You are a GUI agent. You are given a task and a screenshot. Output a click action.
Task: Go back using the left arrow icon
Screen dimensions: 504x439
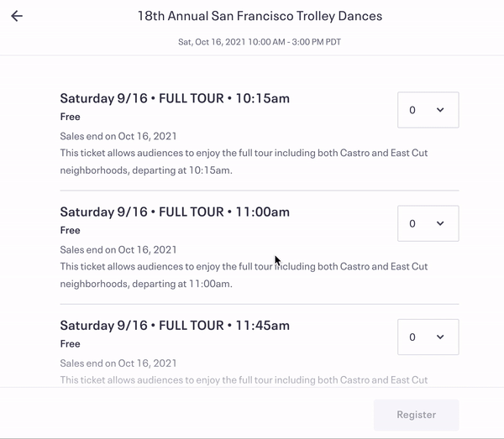(17, 16)
